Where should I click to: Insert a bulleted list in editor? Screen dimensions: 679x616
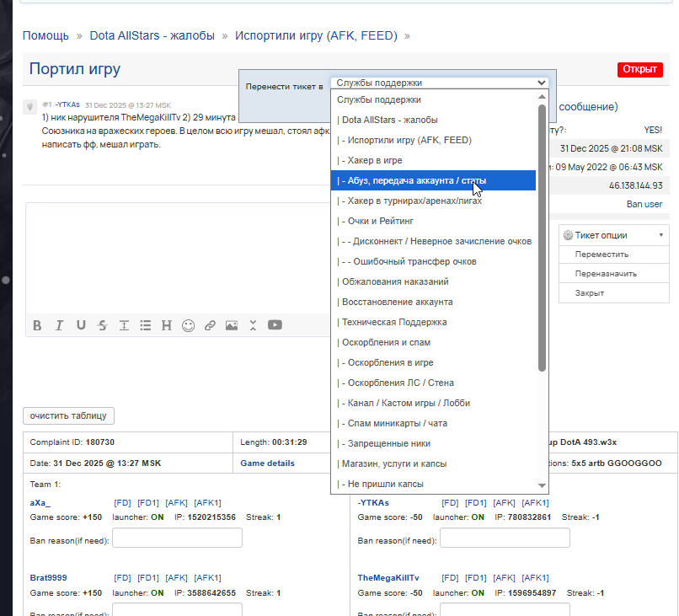pyautogui.click(x=146, y=325)
